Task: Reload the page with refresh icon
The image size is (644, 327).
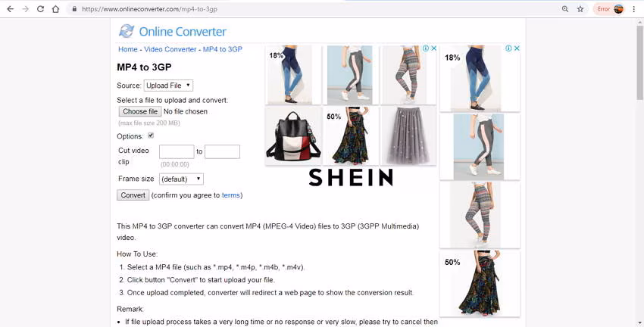Action: (x=40, y=8)
